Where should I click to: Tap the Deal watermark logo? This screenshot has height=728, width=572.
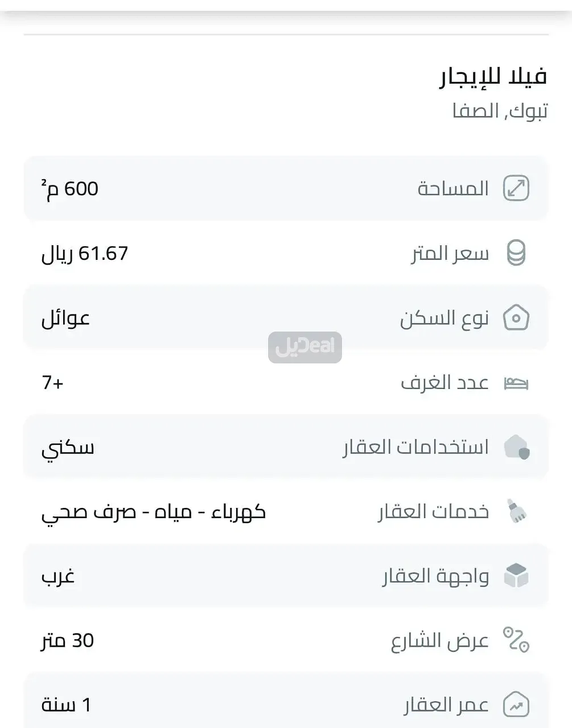pyautogui.click(x=305, y=347)
